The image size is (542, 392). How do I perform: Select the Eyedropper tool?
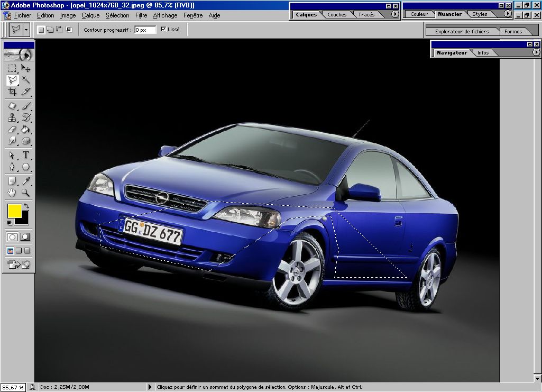pyautogui.click(x=25, y=181)
